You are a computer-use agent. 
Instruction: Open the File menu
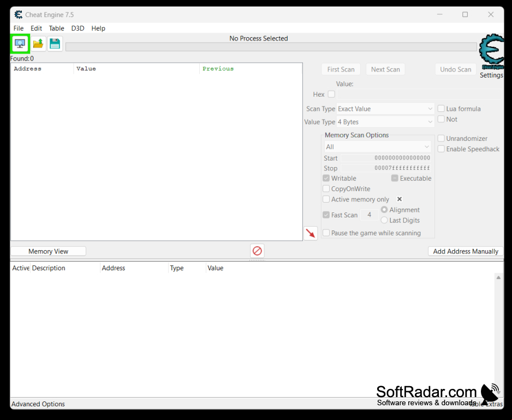[19, 28]
